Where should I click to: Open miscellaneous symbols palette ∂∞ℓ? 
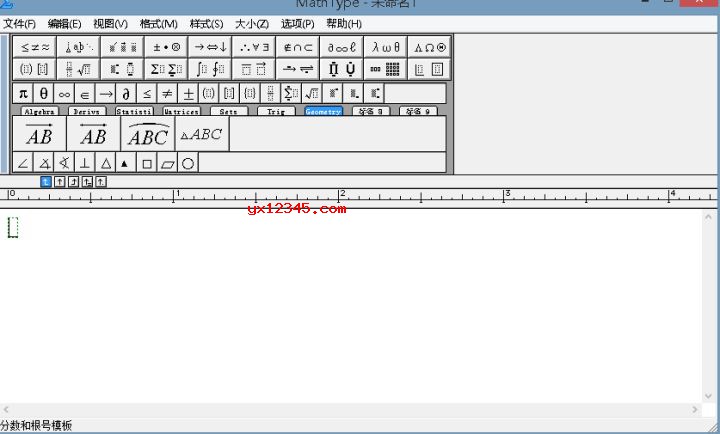coord(342,47)
